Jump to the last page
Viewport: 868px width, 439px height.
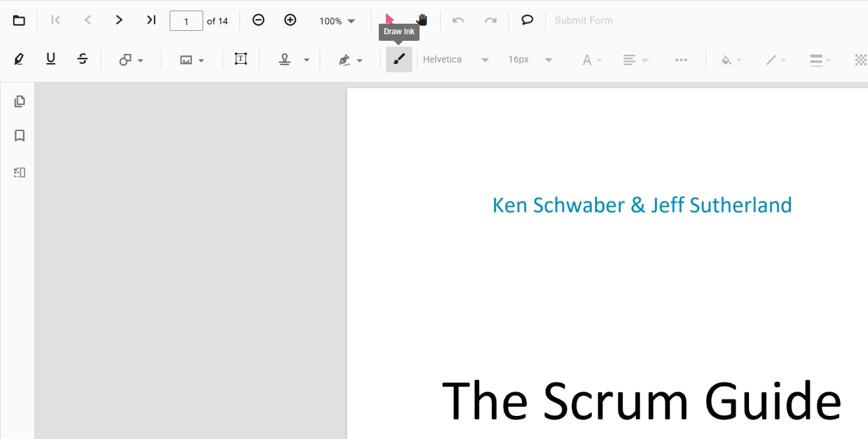click(x=151, y=20)
